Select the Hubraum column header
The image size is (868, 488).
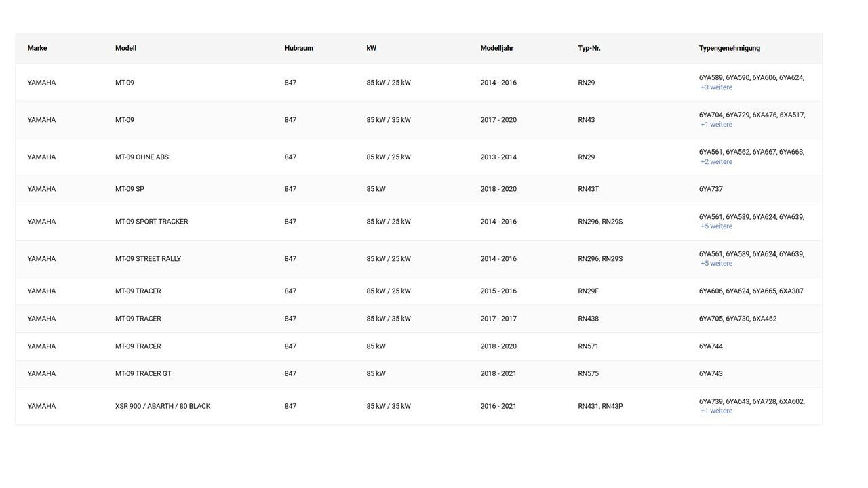pos(298,48)
